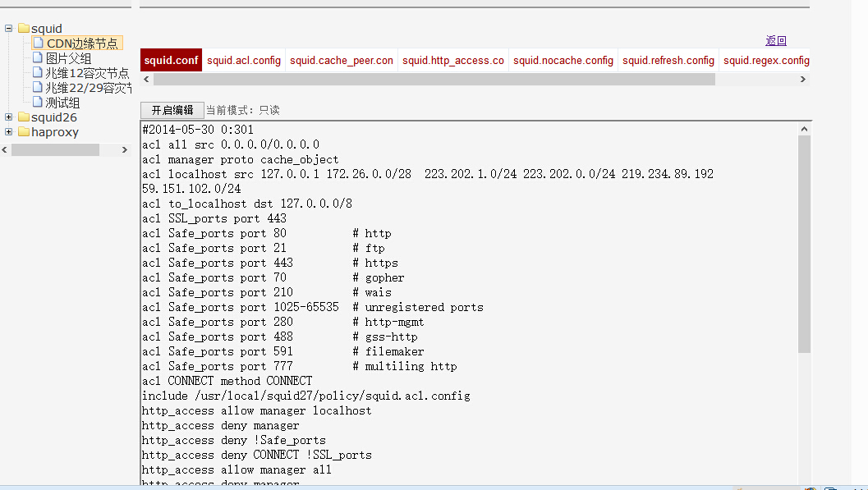Expand the squid26 tree folder

pyautogui.click(x=8, y=117)
